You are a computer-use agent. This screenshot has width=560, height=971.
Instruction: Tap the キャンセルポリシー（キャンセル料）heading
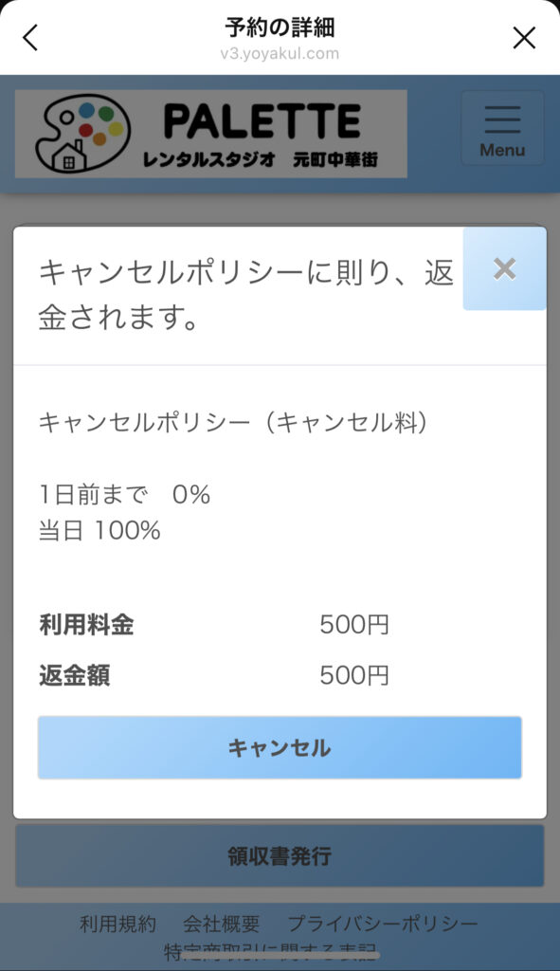pyautogui.click(x=233, y=423)
